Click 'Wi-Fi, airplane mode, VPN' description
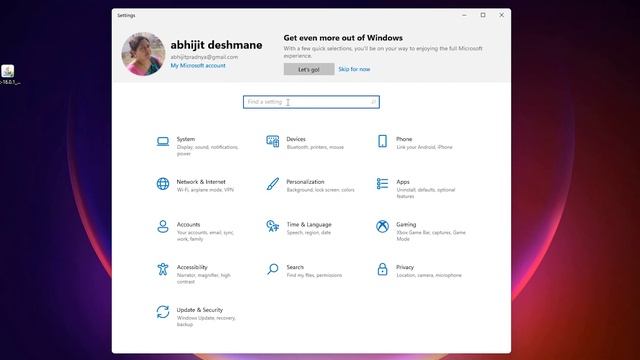This screenshot has height=360, width=640. tap(205, 190)
